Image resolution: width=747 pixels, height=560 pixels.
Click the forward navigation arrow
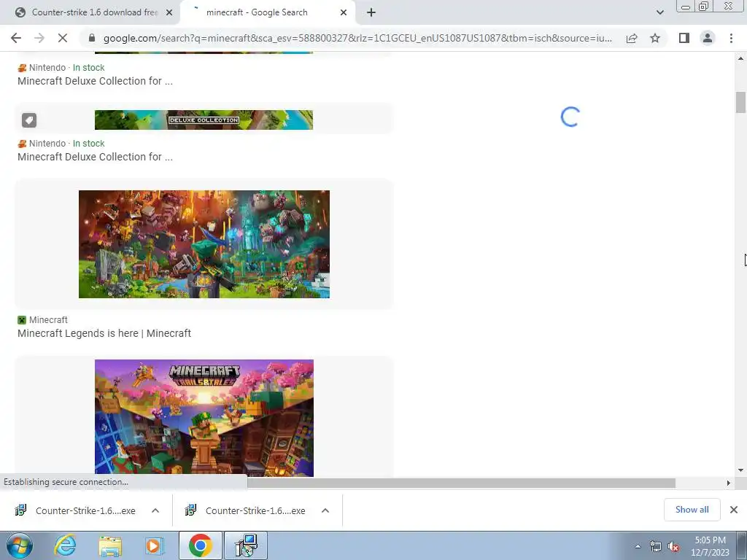[39, 38]
